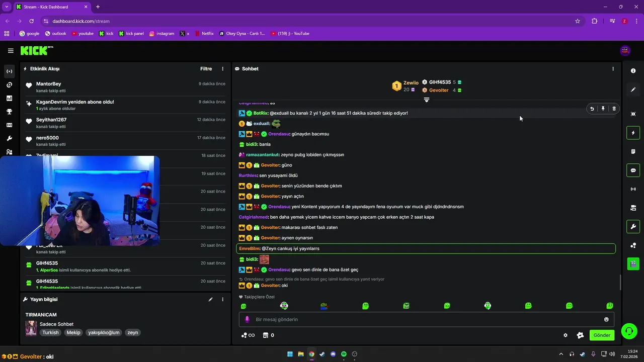Bookmark this page with the address bar star
644x362 pixels.
(x=578, y=21)
